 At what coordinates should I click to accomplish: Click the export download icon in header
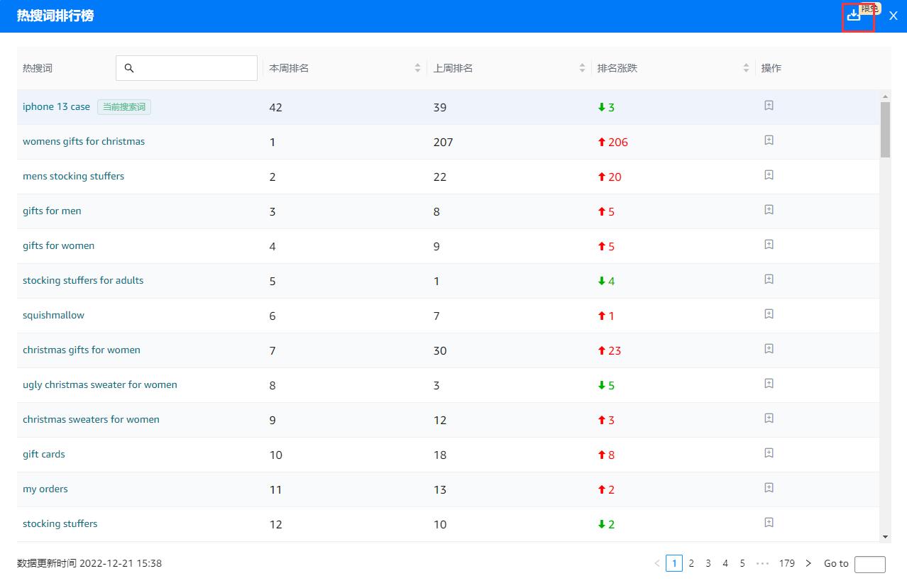(x=854, y=15)
